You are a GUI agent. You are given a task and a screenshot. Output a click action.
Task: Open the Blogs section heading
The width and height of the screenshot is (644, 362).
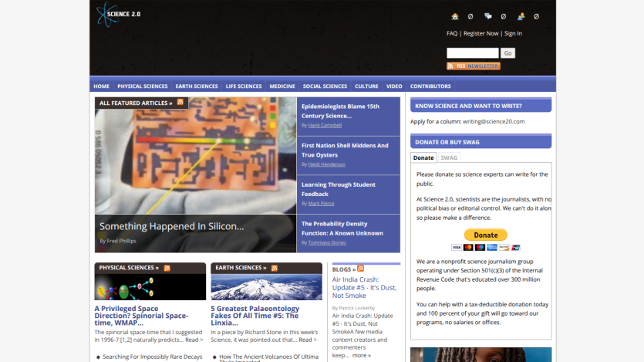point(344,269)
